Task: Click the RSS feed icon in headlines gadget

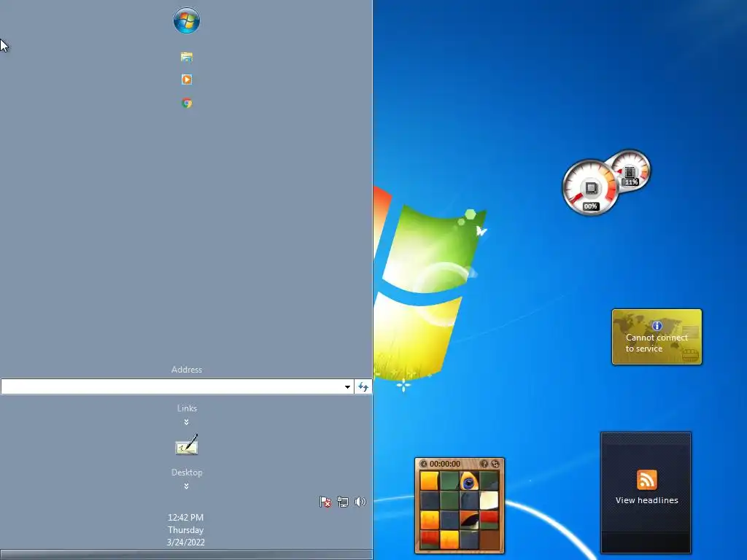Action: [x=646, y=480]
